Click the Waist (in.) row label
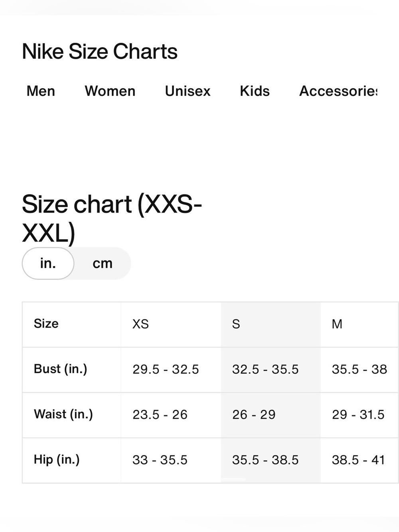The height and width of the screenshot is (532, 399). 63,414
